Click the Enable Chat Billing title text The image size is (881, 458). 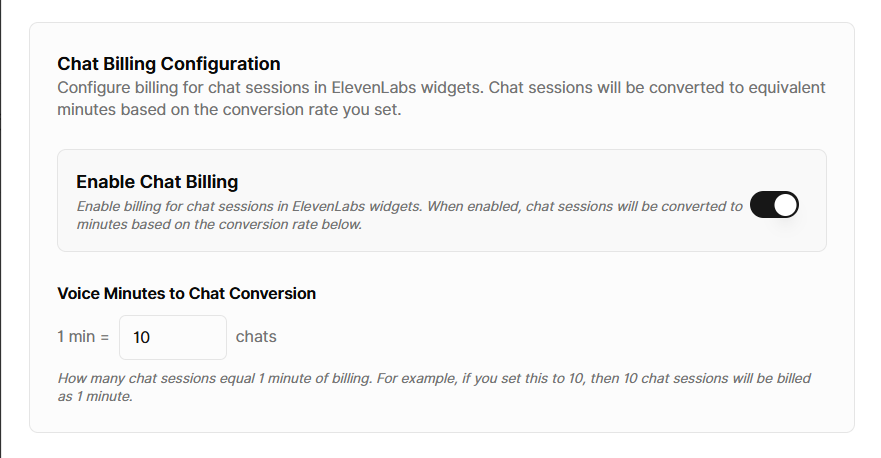pos(157,182)
